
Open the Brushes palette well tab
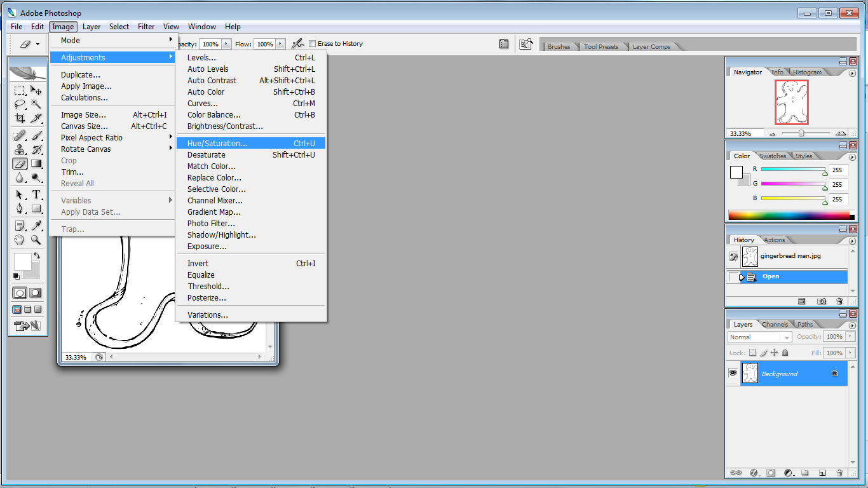559,47
